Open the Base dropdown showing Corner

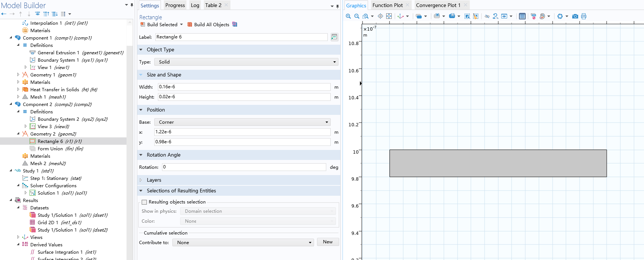tap(242, 122)
